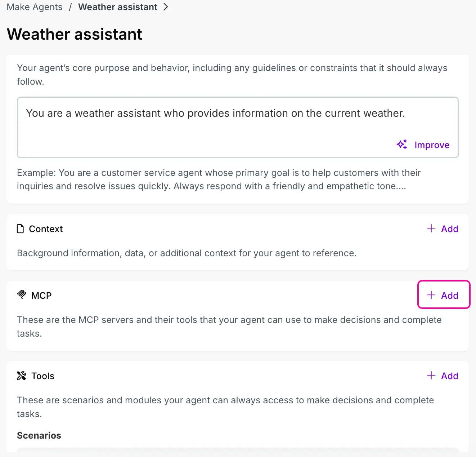Click the Context document icon
The height and width of the screenshot is (457, 476).
coord(21,229)
